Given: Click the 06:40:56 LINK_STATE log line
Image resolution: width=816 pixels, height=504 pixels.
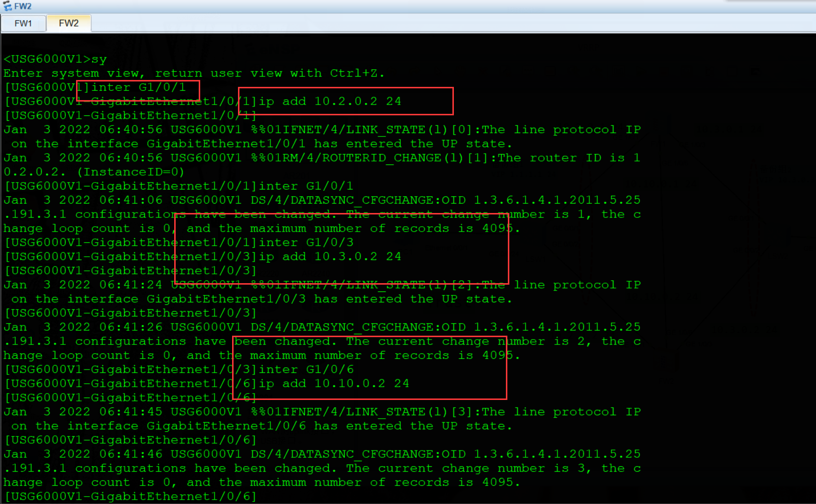Looking at the screenshot, I should click(322, 130).
